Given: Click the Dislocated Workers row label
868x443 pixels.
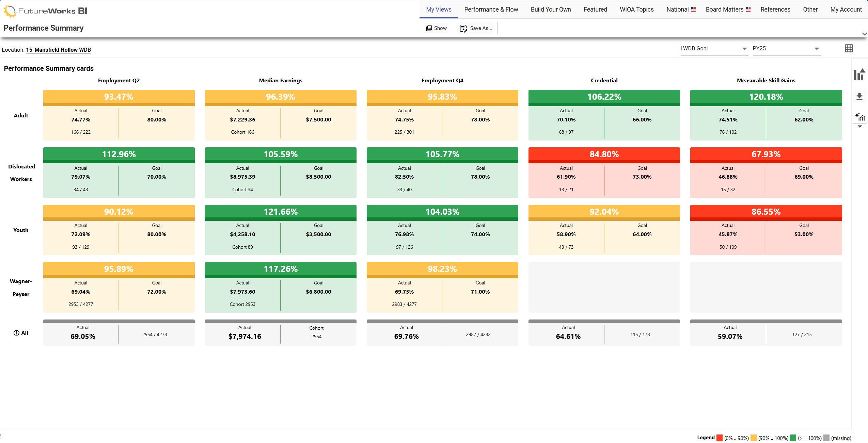Looking at the screenshot, I should point(21,173).
